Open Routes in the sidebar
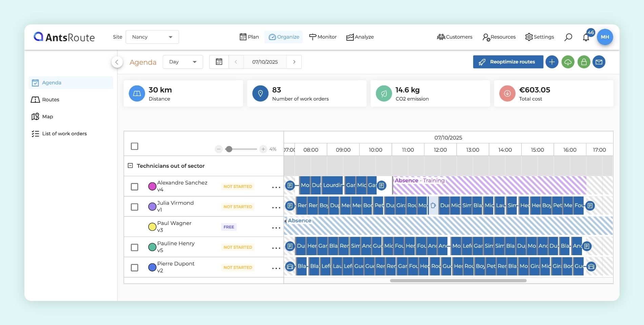The height and width of the screenshot is (325, 644). coord(51,100)
